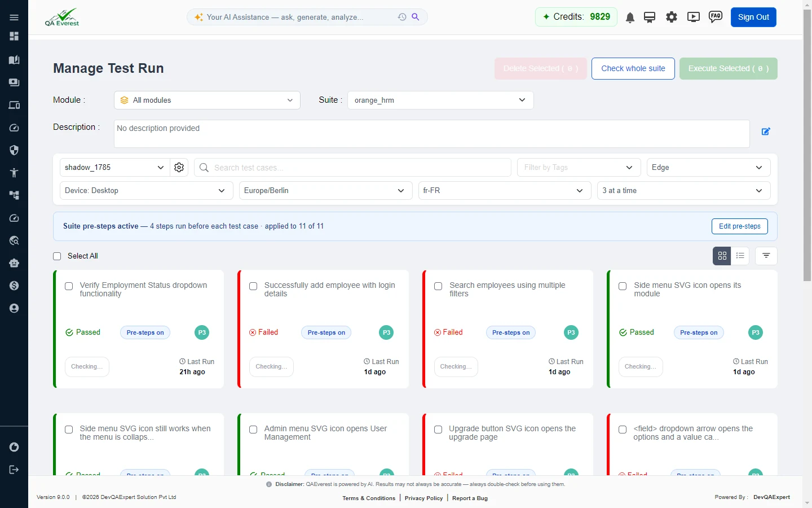
Task: Check the Search employees using multiple filters case
Action: (x=438, y=286)
